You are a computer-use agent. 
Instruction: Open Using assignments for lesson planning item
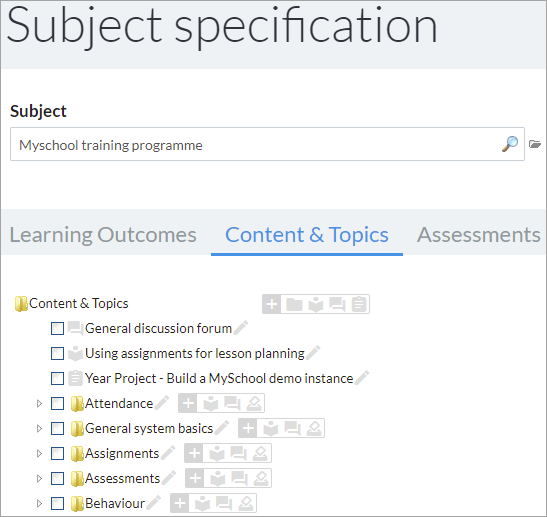(x=195, y=353)
